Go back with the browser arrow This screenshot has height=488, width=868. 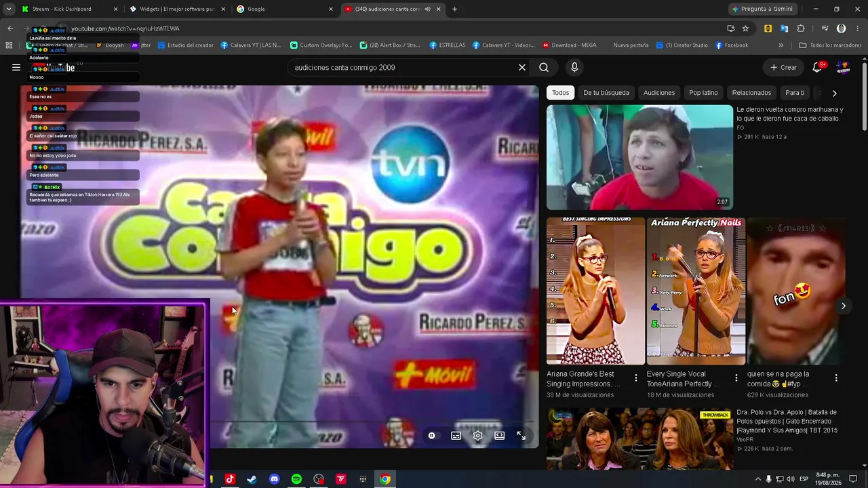10,28
